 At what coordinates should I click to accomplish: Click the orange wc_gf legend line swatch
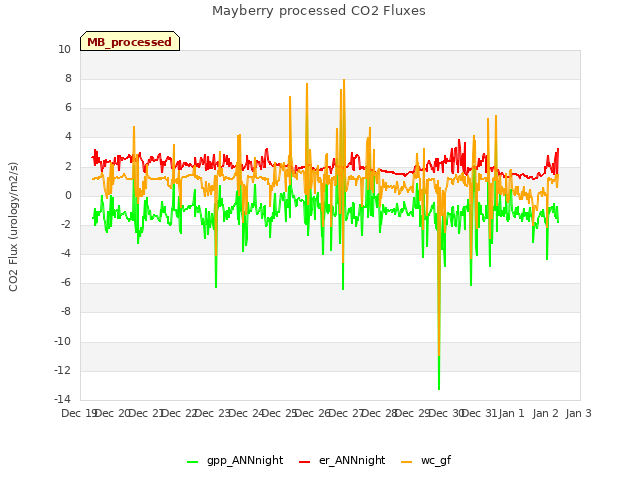(407, 462)
